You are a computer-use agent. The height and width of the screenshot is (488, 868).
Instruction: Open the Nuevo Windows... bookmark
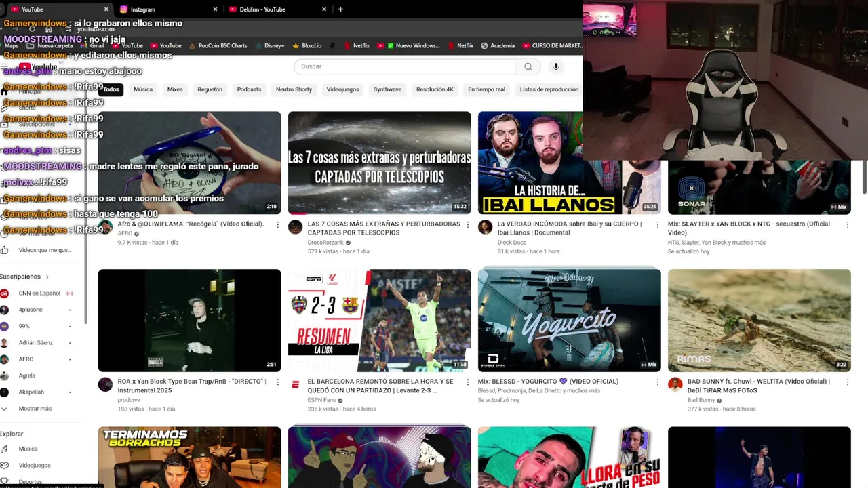pyautogui.click(x=412, y=46)
